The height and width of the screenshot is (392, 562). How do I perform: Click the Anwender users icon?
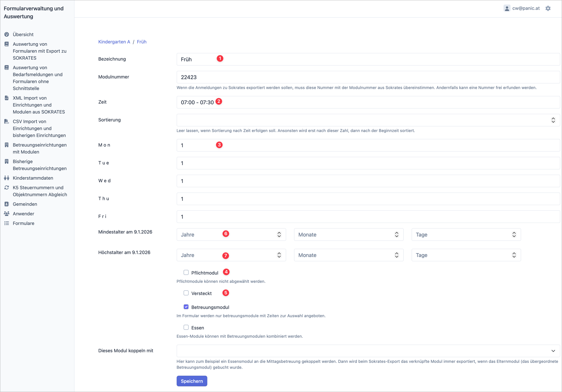coord(7,214)
